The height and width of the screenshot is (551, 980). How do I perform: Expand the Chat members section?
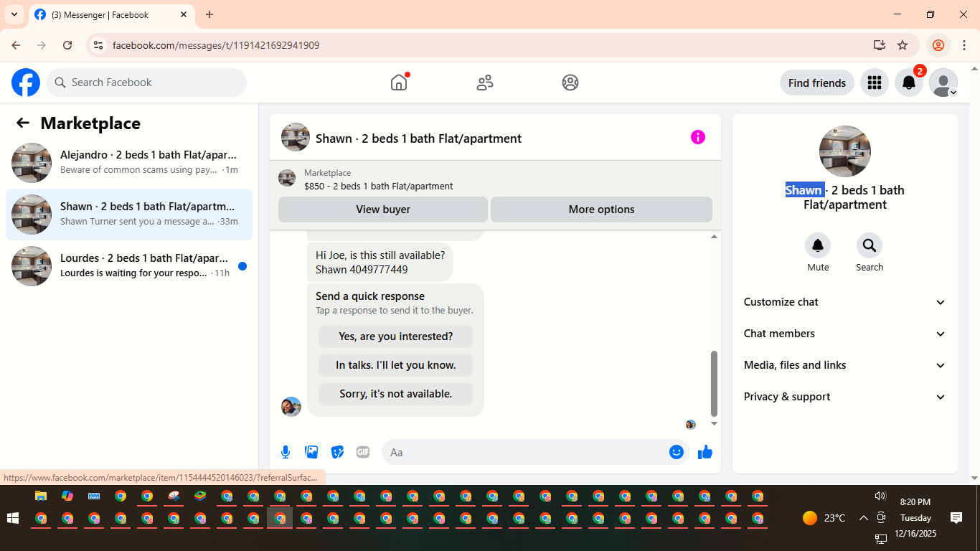[845, 334]
